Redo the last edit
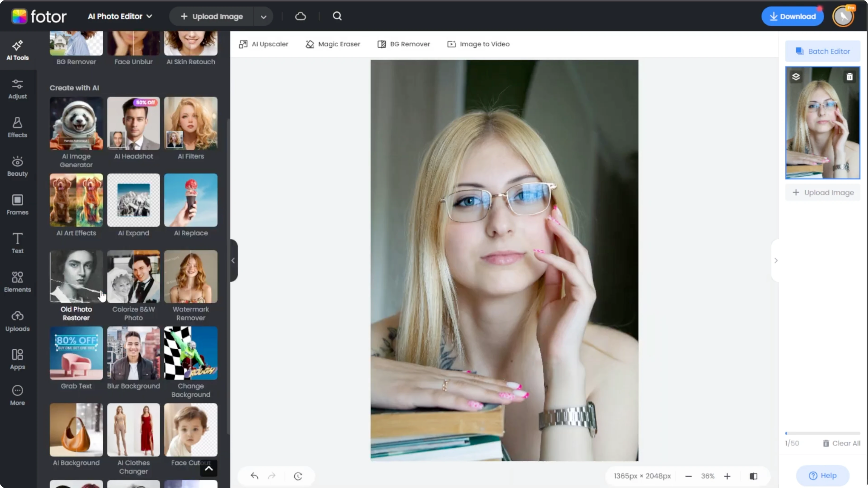This screenshot has width=868, height=488. [x=271, y=476]
